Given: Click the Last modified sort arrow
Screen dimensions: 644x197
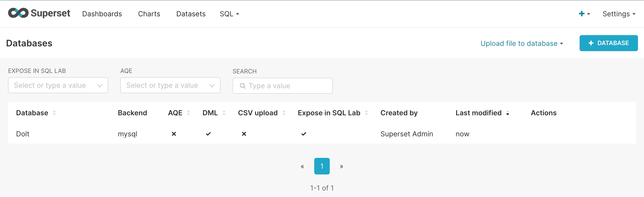Looking at the screenshot, I should tap(508, 113).
